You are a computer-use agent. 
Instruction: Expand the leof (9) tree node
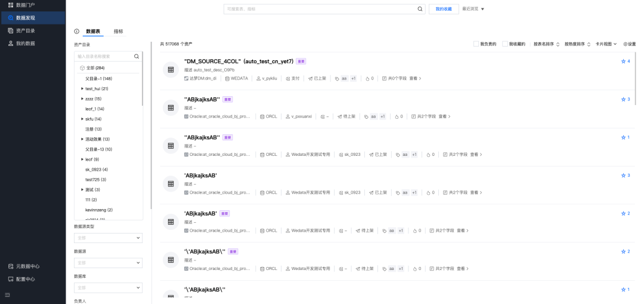pyautogui.click(x=82, y=159)
